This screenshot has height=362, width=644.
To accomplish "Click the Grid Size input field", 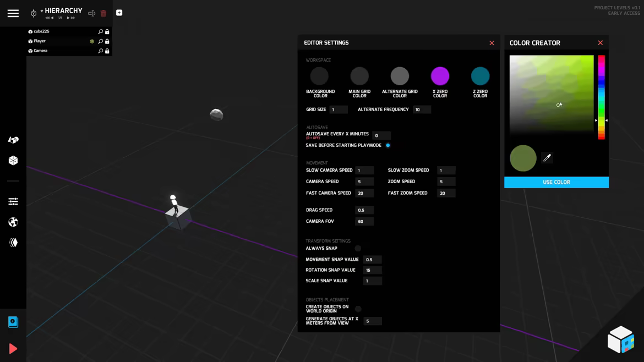I will [x=339, y=109].
